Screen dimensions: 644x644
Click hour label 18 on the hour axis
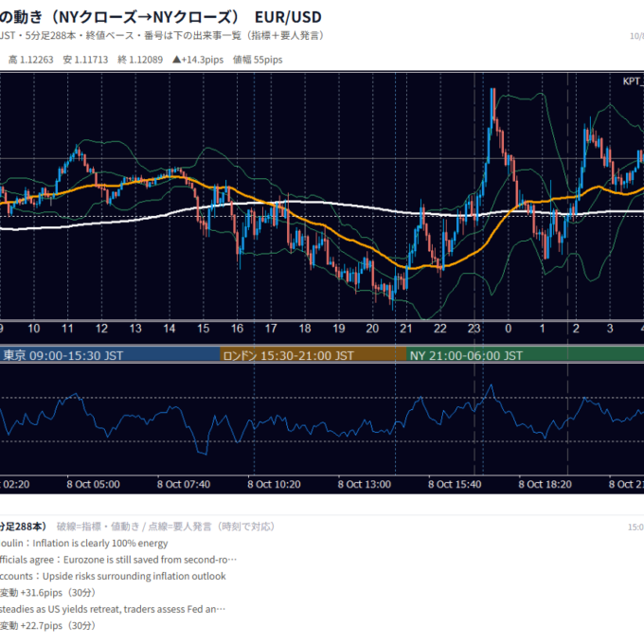[x=305, y=329]
